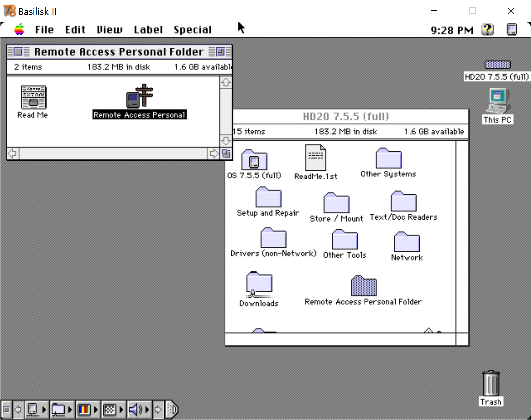Click the Remote Access Personal Folder title bar

119,52
